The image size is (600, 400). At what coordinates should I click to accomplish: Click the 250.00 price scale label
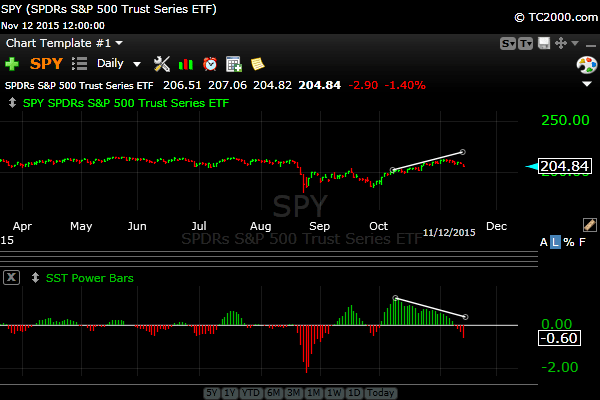(x=565, y=120)
